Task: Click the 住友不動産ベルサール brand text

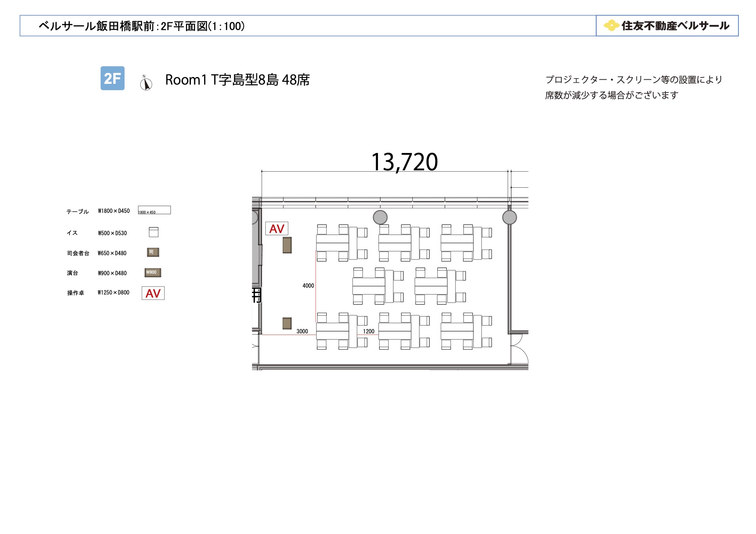Action: (675, 26)
